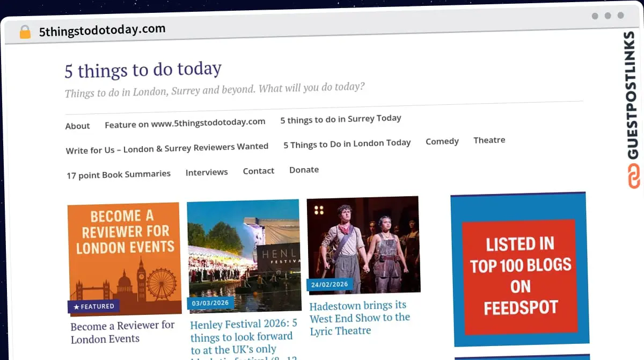Open the About page
The width and height of the screenshot is (644, 360).
[77, 126]
